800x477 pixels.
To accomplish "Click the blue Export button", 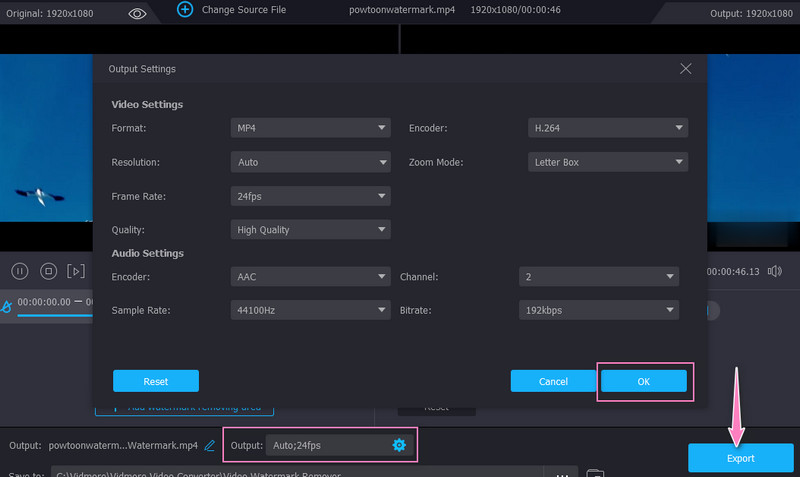I will click(x=741, y=458).
